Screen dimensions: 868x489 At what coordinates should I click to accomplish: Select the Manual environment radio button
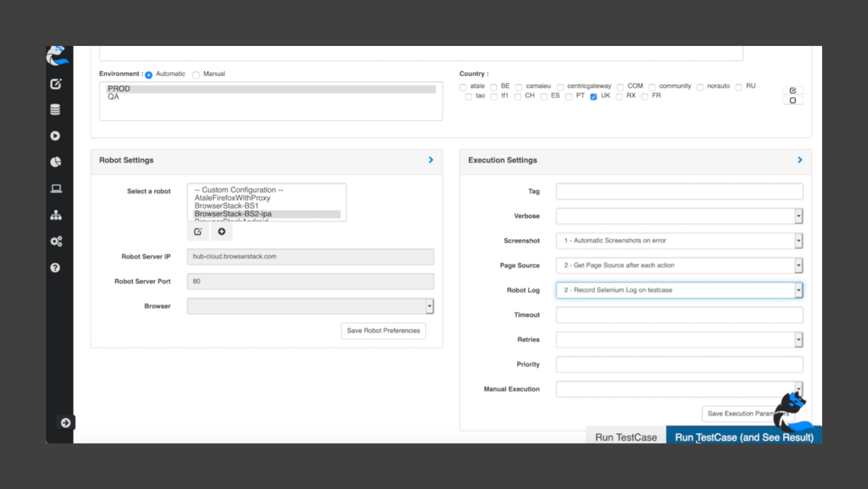tap(196, 75)
